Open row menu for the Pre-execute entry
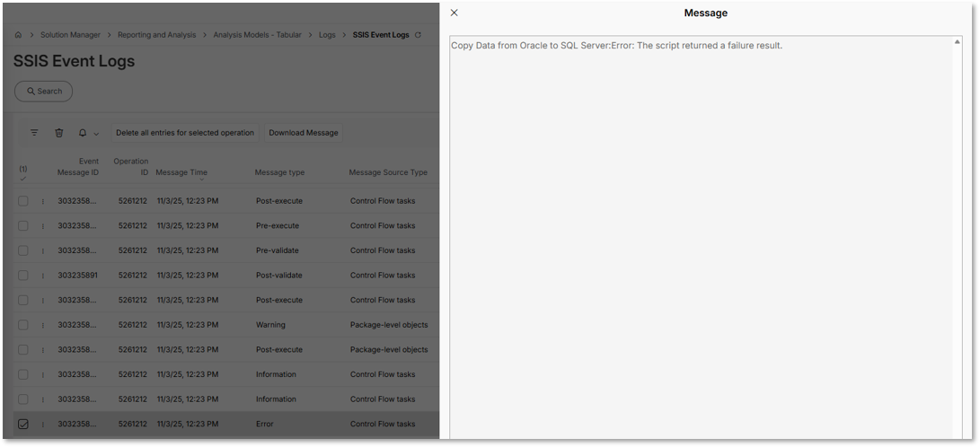 [43, 226]
